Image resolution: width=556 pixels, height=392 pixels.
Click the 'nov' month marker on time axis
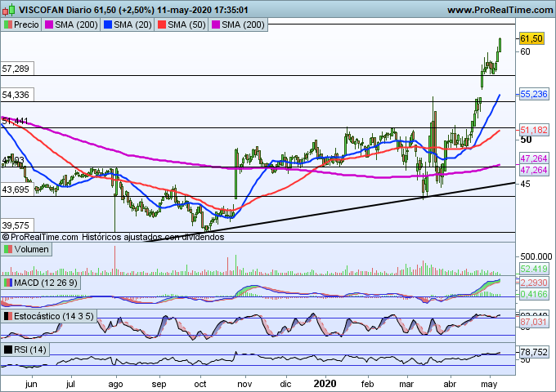click(245, 381)
